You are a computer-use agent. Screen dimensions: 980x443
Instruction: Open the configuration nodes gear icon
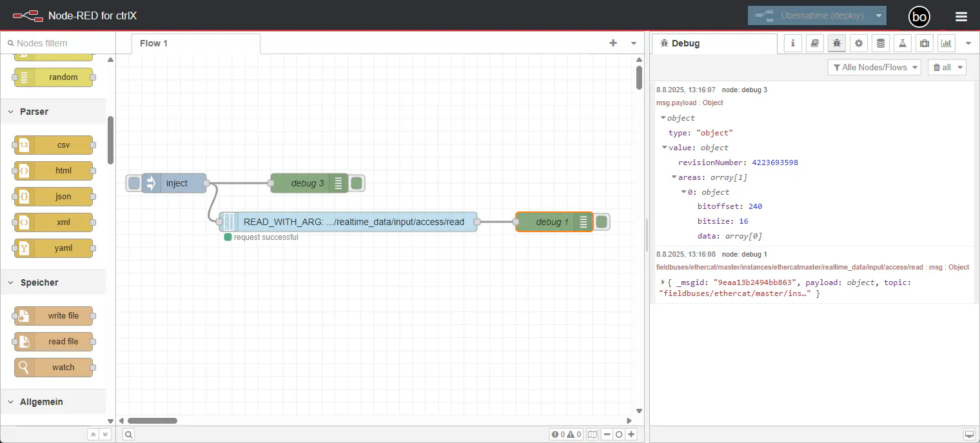click(x=858, y=43)
